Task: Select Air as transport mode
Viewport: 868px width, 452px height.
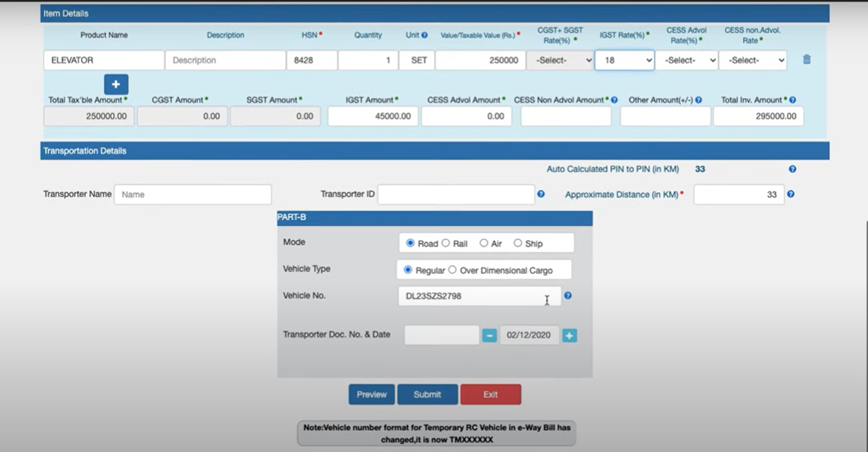Action: (x=484, y=243)
